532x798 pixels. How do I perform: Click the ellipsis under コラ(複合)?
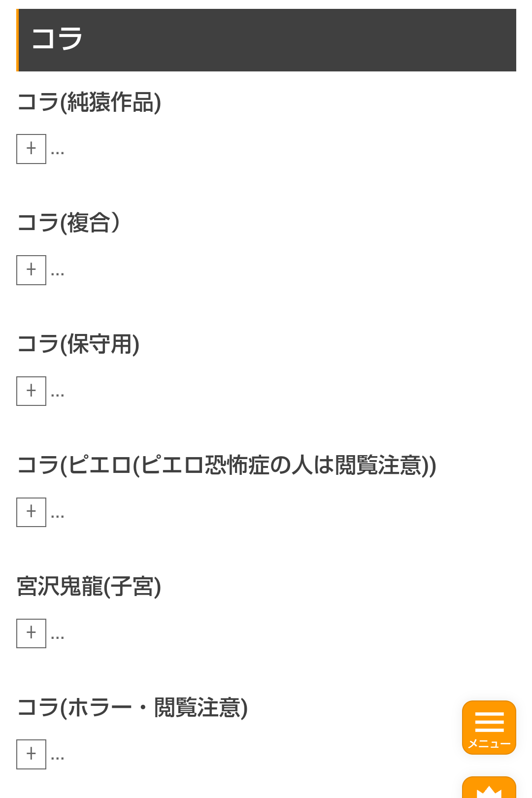57,273
